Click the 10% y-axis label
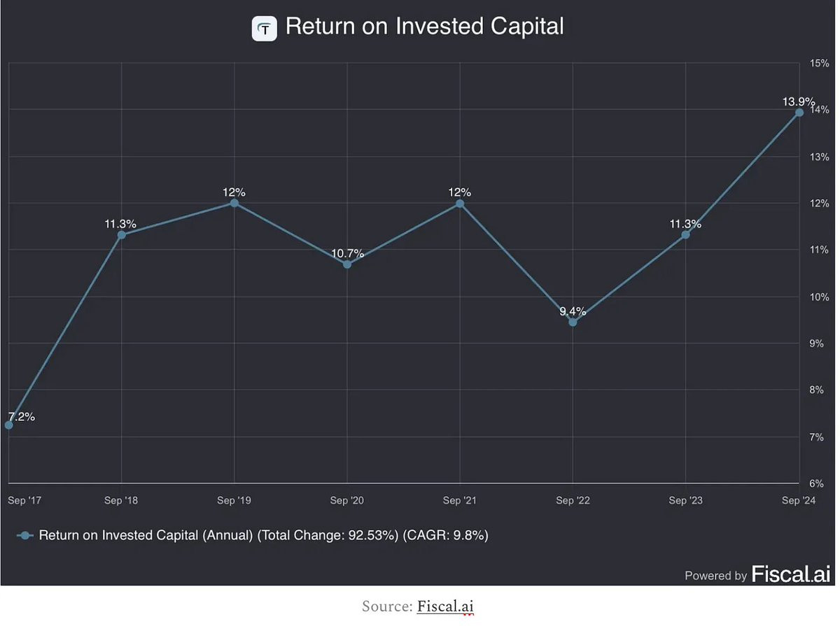 (819, 297)
